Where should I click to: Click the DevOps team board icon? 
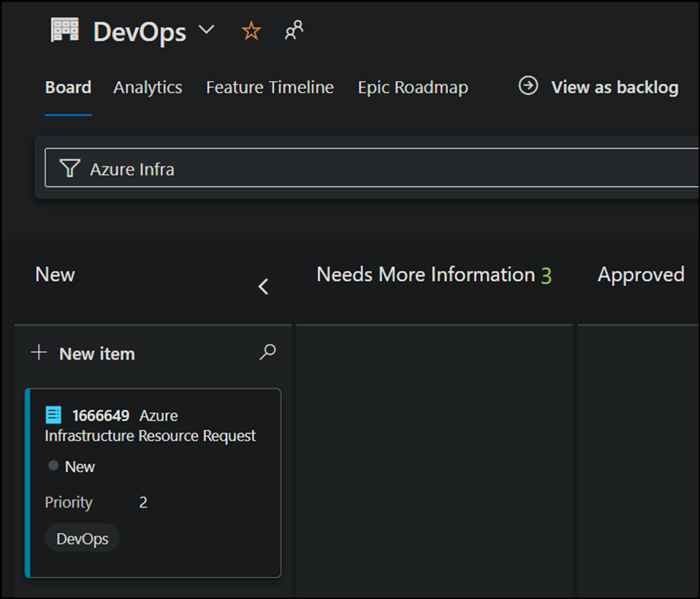point(64,31)
